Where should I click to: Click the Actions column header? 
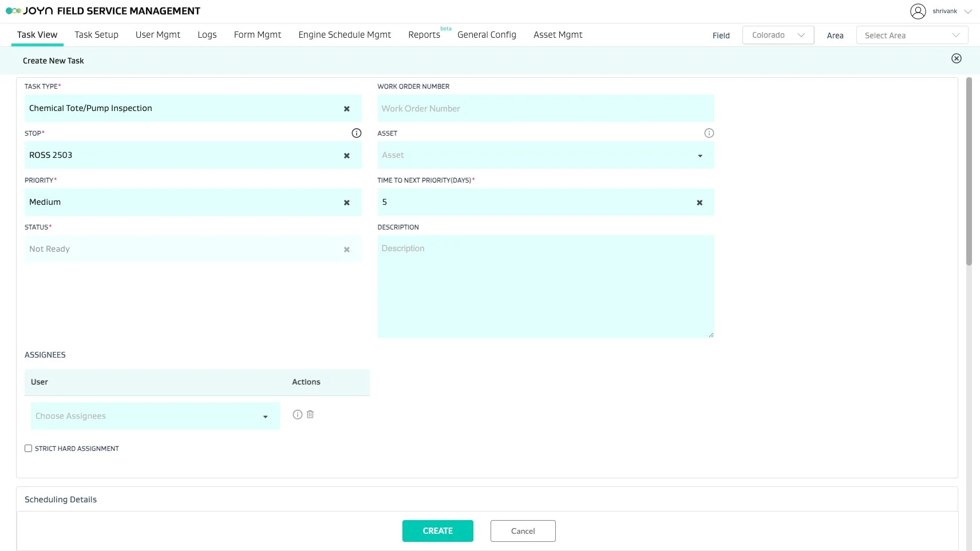click(306, 382)
